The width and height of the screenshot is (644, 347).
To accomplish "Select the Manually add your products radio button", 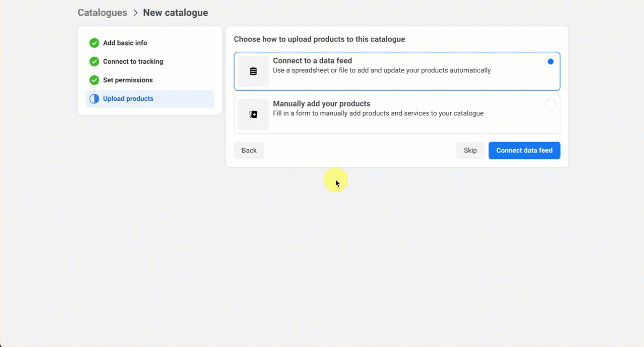I will click(x=550, y=105).
